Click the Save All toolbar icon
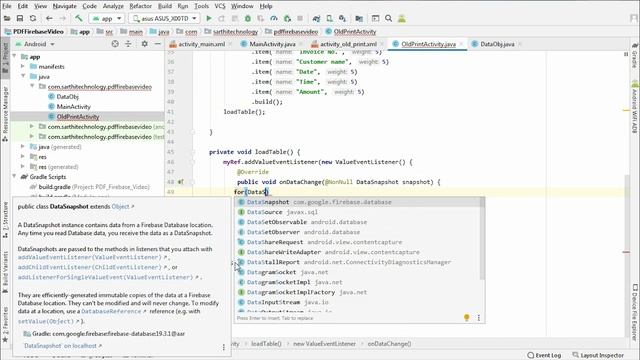The height and width of the screenshot is (360, 640). [x=20, y=18]
